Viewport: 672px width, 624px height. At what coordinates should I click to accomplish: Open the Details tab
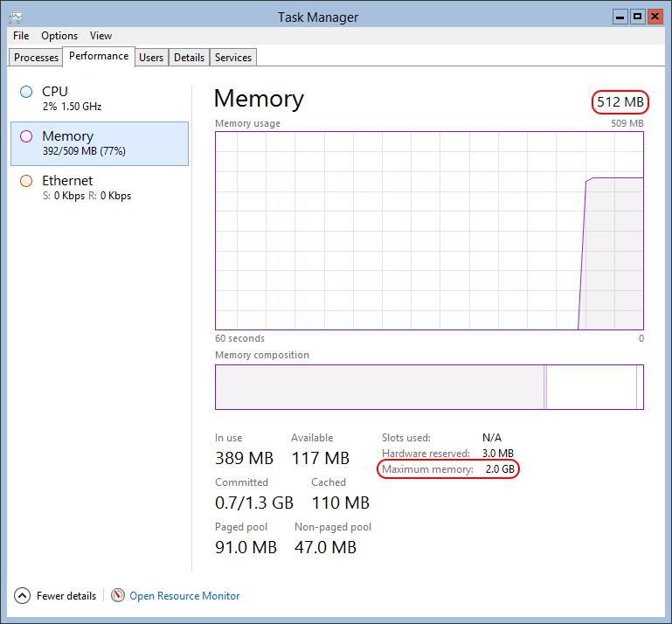(x=189, y=58)
